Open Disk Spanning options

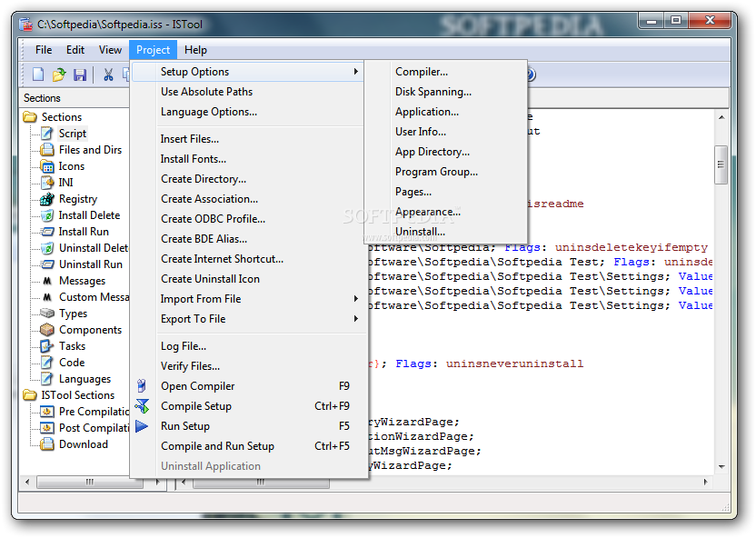[445, 92]
